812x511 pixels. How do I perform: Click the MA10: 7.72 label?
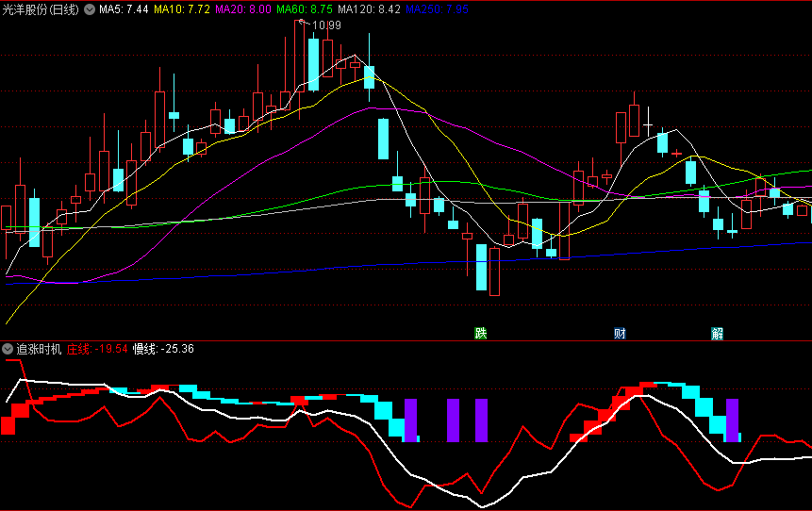[182, 9]
